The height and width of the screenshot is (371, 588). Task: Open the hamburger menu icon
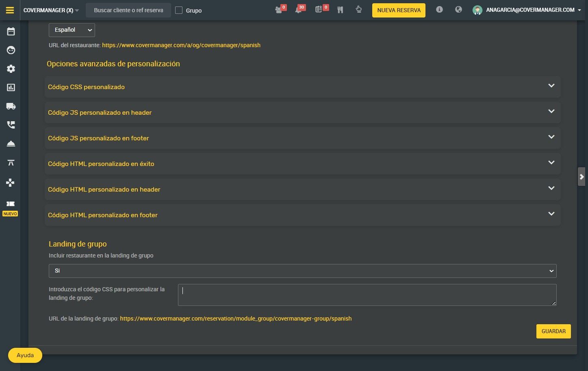pos(10,10)
